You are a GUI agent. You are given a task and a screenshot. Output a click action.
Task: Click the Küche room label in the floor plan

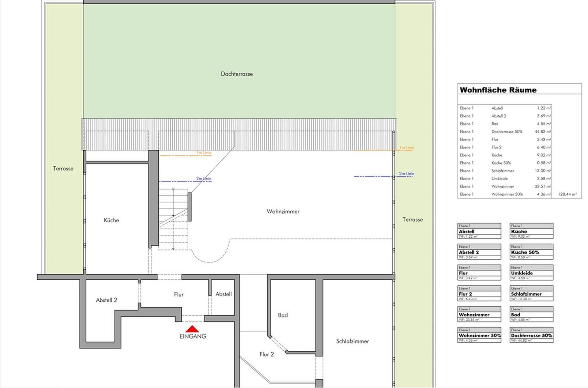[x=111, y=220]
